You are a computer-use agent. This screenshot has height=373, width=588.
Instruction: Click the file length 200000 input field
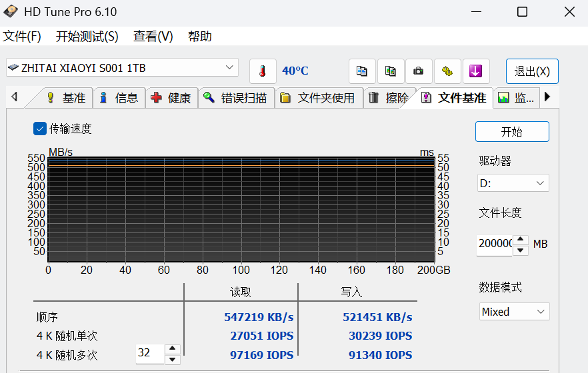495,244
